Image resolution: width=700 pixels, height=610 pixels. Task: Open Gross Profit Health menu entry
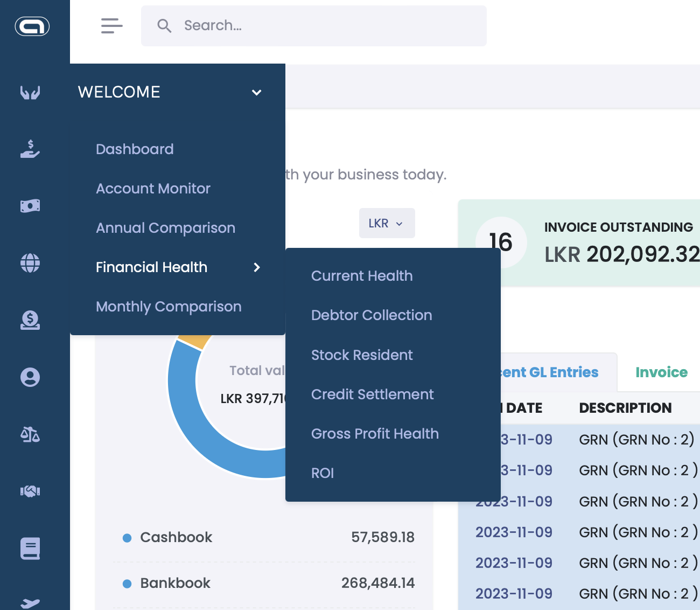pos(375,434)
